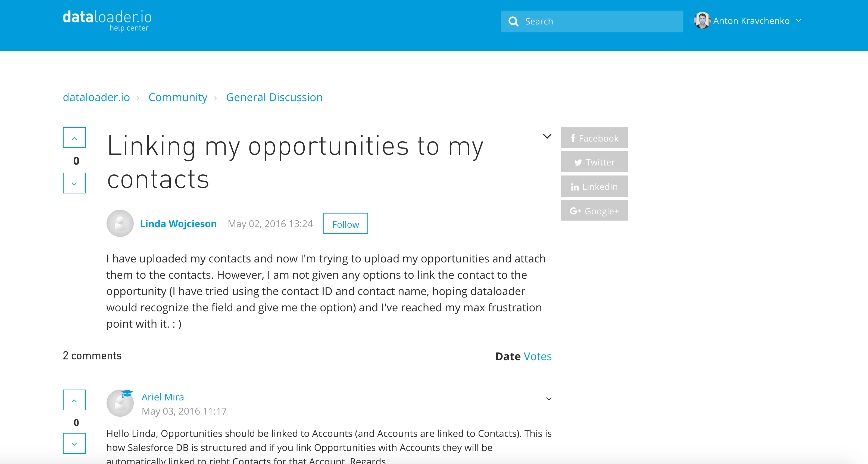This screenshot has height=464, width=868.
Task: Share the post on LinkedIn
Action: point(594,186)
